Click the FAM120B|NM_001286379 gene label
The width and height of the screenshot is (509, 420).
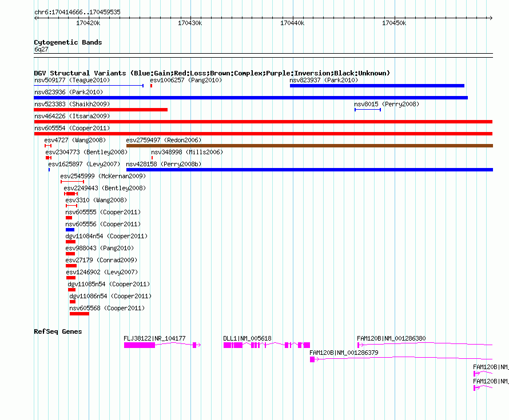(x=344, y=353)
